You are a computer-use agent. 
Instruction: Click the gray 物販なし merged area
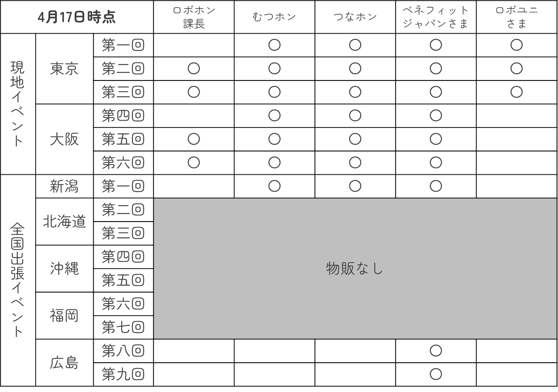click(x=355, y=268)
